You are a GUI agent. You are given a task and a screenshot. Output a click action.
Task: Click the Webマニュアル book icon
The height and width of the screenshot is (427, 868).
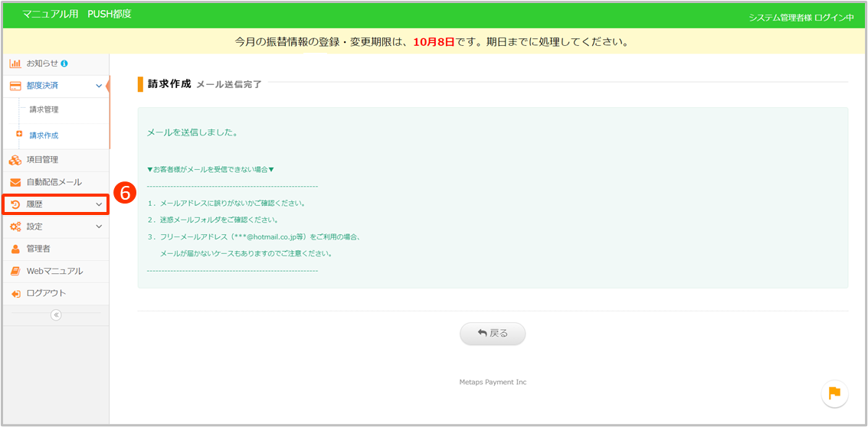15,271
